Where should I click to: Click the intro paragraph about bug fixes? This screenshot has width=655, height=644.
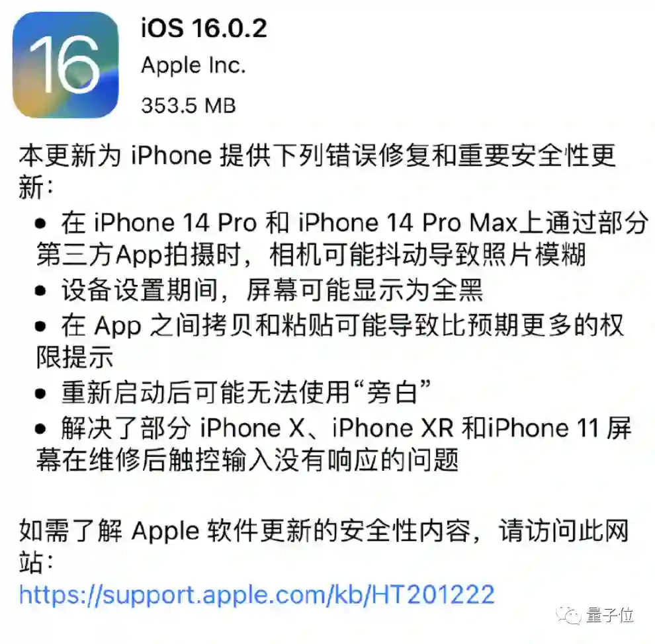coord(317,171)
